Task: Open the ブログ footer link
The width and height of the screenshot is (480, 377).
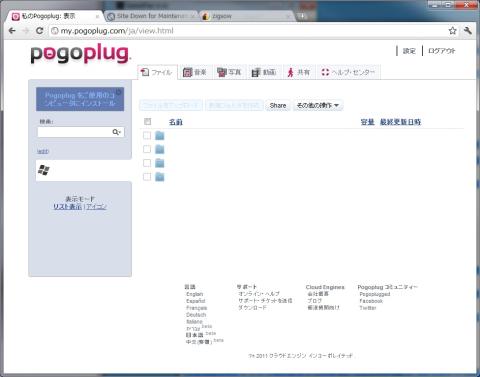Action: click(x=314, y=301)
